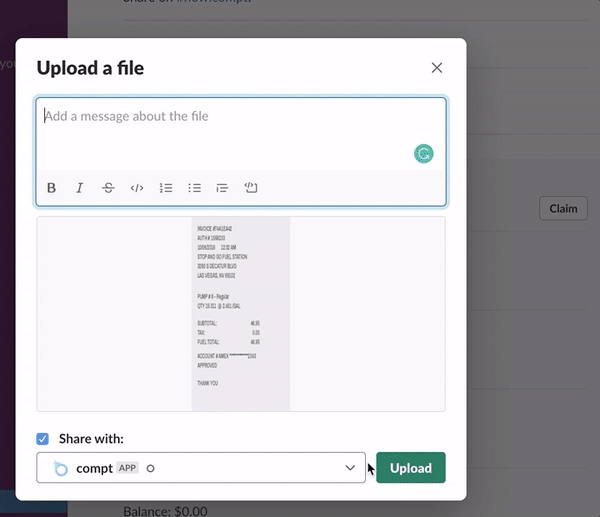Click the Balance: $0.00 text
The height and width of the screenshot is (517, 600).
click(x=165, y=511)
